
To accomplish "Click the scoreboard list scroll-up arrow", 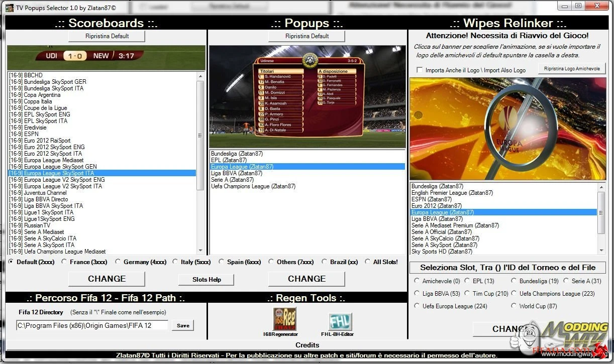I will point(200,76).
